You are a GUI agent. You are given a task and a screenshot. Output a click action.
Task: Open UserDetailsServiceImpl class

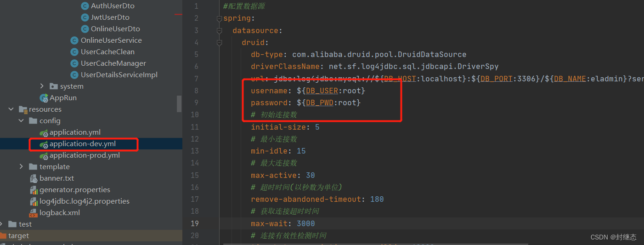[x=119, y=75]
